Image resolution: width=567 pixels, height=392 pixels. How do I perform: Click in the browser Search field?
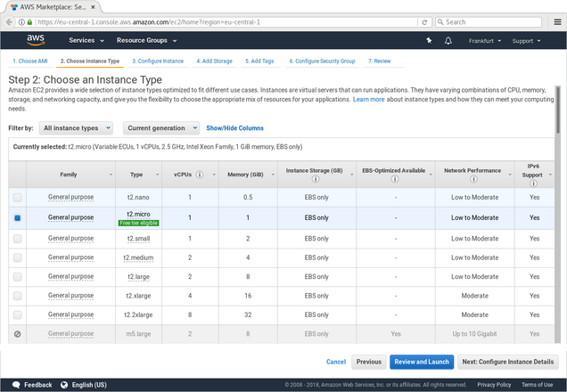[499, 22]
